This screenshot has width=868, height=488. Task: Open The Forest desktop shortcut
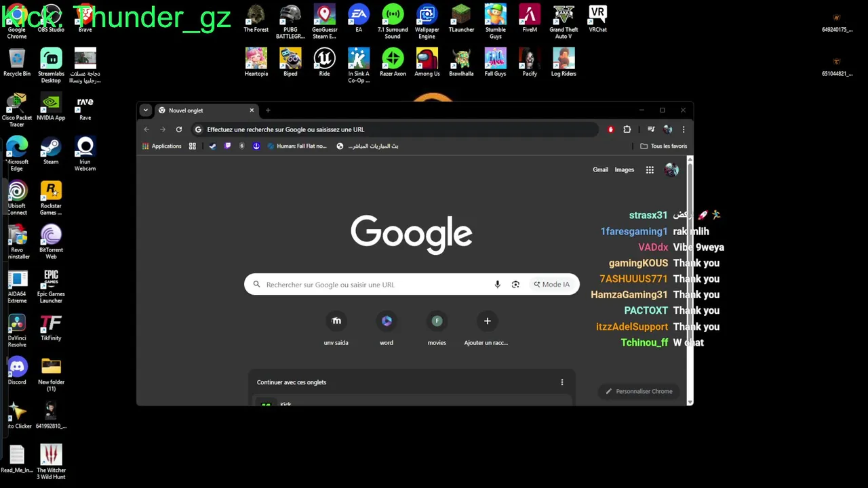click(256, 19)
